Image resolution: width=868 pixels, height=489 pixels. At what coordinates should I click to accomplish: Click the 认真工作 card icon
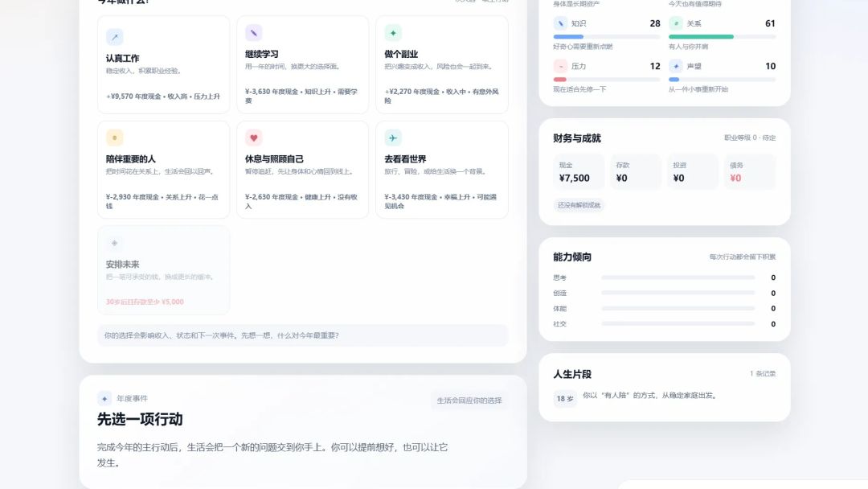[115, 37]
